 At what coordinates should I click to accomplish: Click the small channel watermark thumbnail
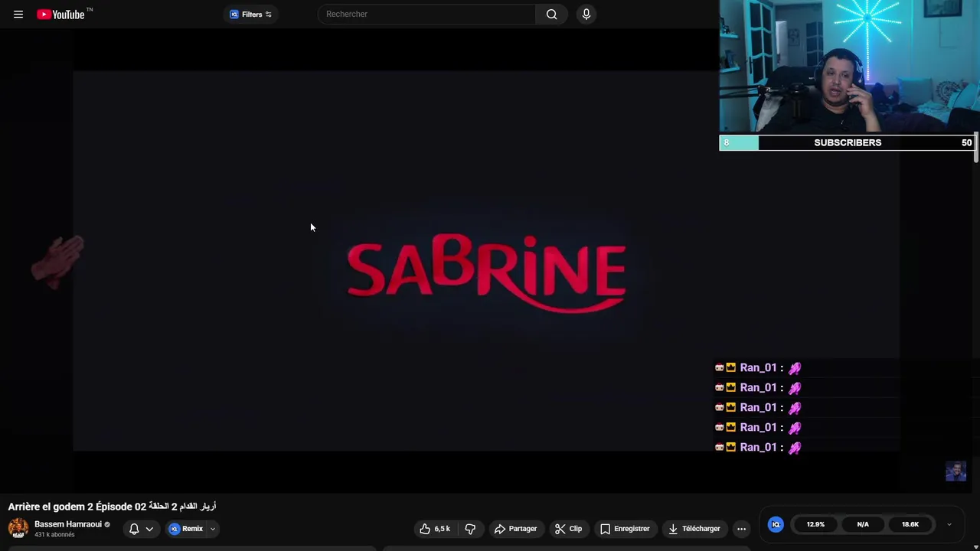[x=955, y=471]
